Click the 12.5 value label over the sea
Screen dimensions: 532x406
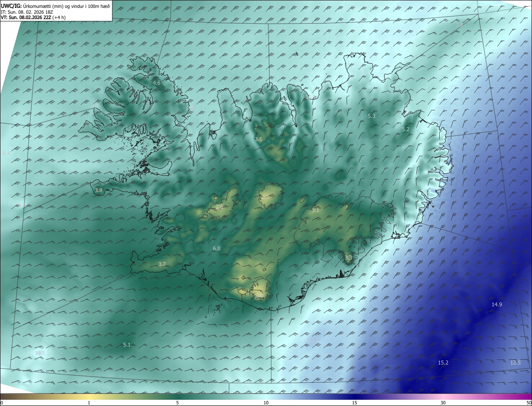coord(515,363)
